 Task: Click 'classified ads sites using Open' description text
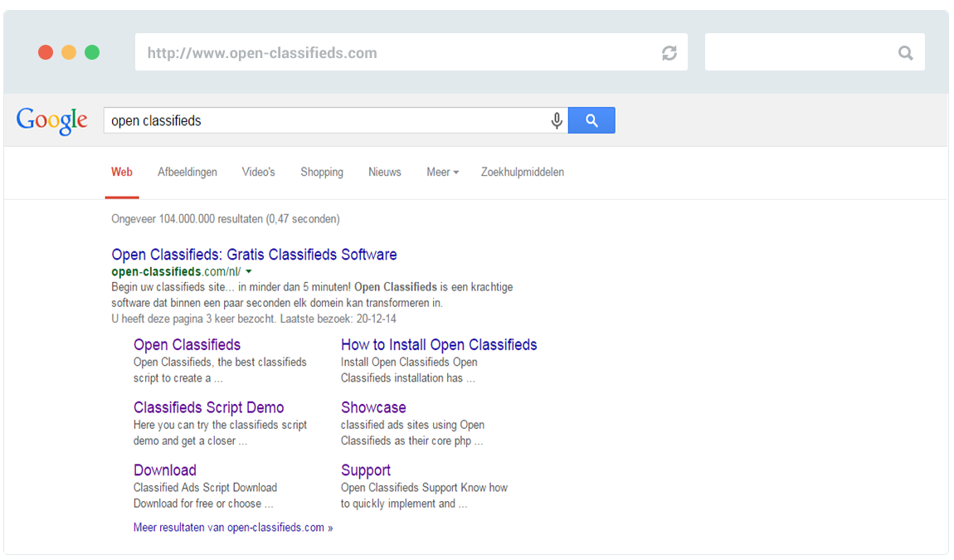(412, 425)
